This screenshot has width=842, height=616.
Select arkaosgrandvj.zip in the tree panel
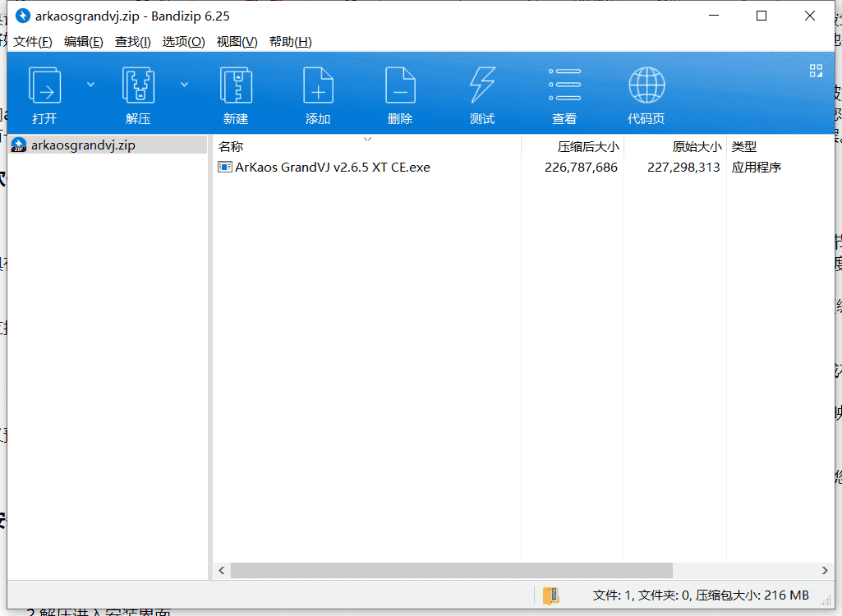click(x=108, y=145)
